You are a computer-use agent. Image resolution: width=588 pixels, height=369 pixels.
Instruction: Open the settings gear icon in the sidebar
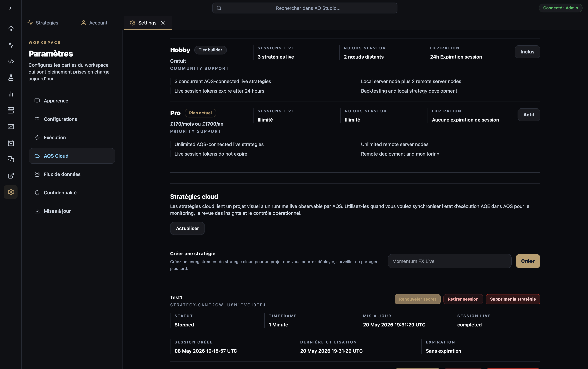click(11, 192)
